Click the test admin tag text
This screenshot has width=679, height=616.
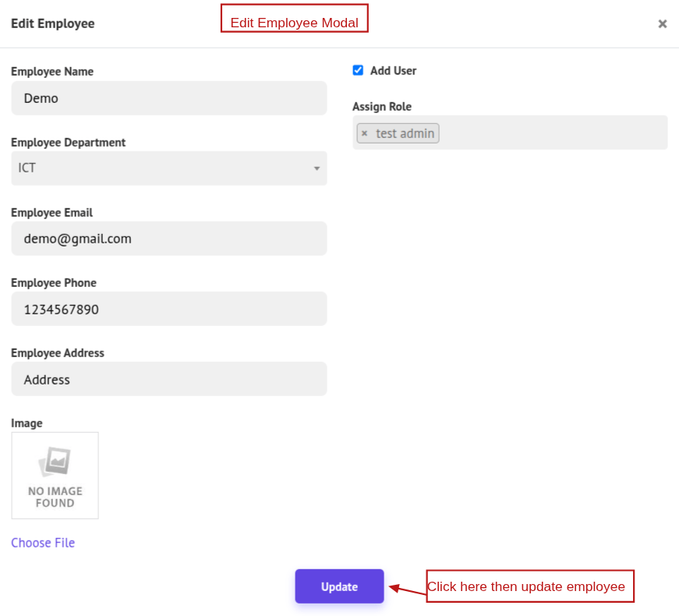pyautogui.click(x=405, y=133)
